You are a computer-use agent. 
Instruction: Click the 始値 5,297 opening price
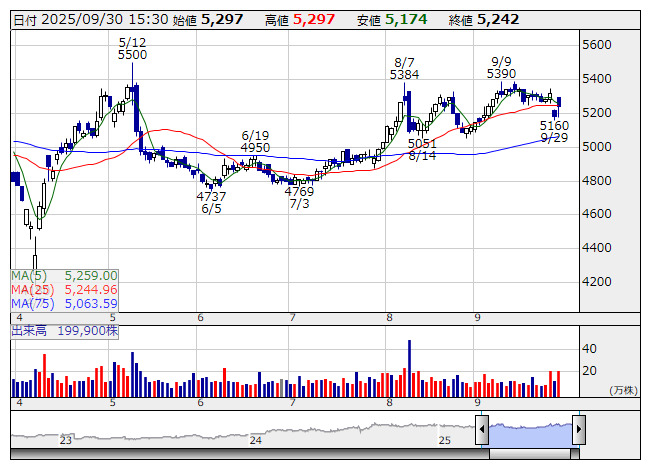click(208, 20)
